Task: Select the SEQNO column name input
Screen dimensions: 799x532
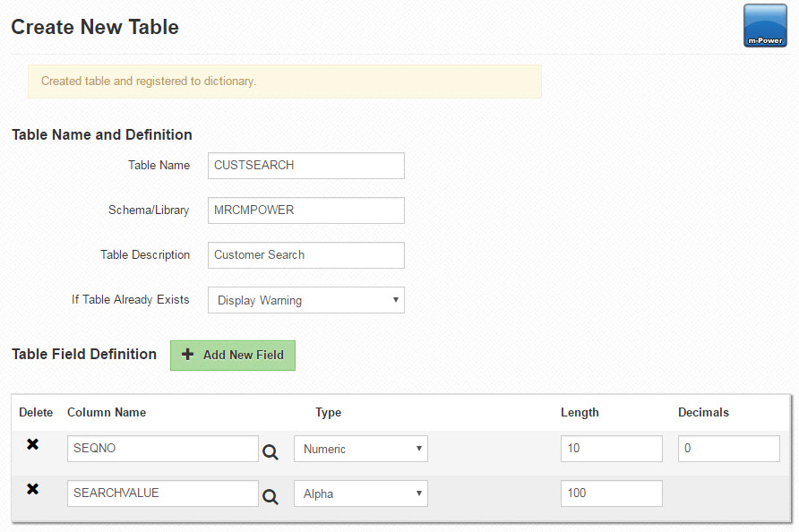Action: tap(162, 449)
